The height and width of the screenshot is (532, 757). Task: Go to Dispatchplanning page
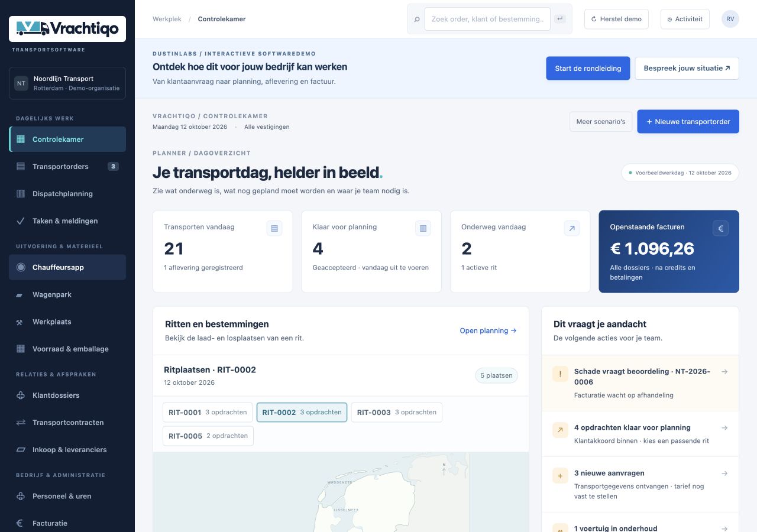pyautogui.click(x=67, y=194)
